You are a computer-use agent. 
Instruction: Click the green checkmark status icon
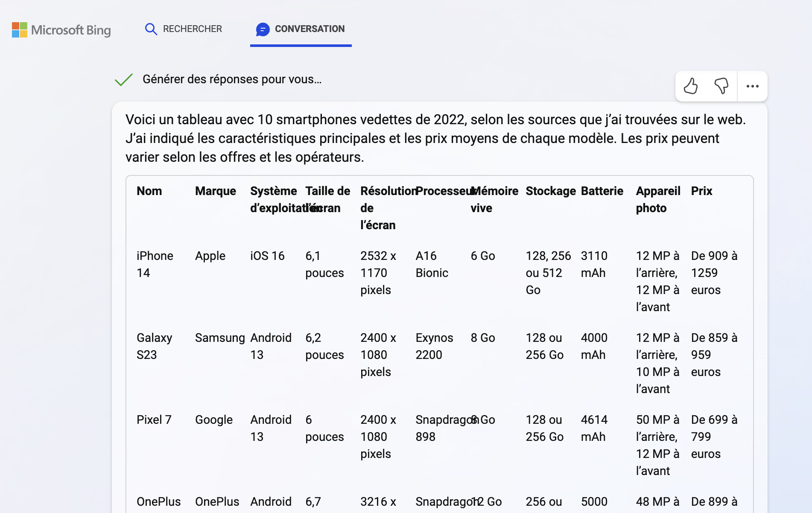(124, 79)
